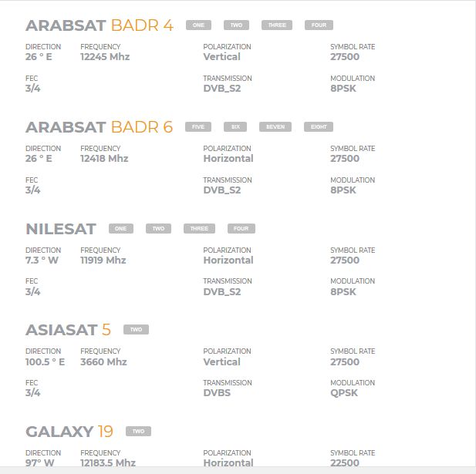Select the Nilesat heading text
This screenshot has width=476, height=474.
60,229
